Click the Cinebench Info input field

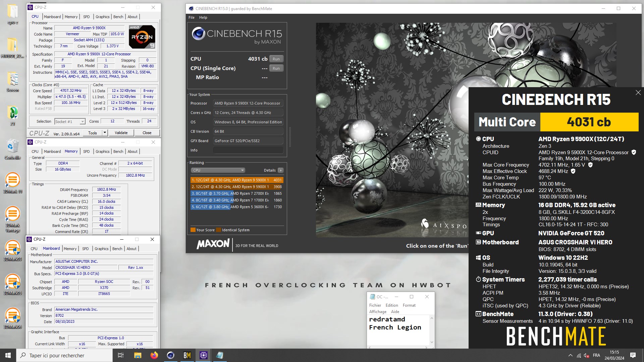(248, 150)
